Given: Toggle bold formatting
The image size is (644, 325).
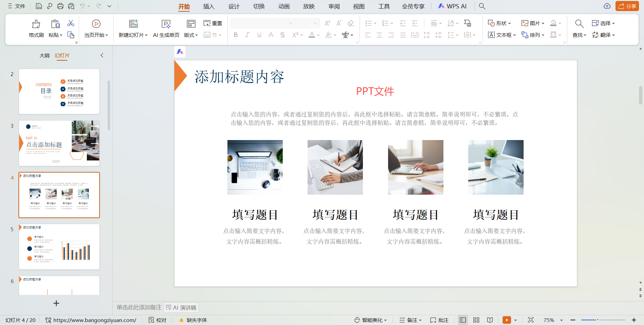Looking at the screenshot, I should click(x=235, y=35).
